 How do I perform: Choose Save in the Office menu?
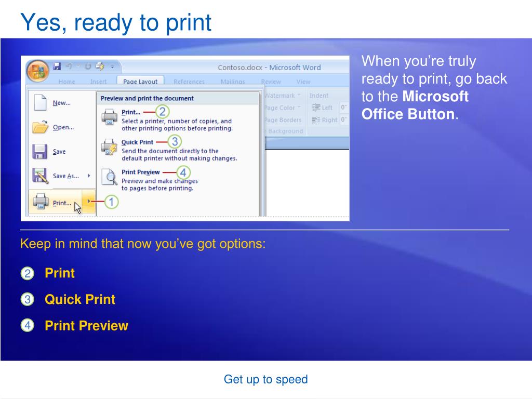[x=59, y=152]
